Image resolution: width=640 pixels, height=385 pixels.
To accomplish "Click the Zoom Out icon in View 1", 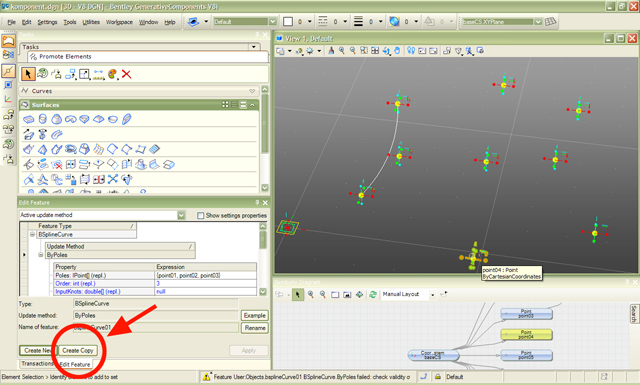I will coord(353,50).
